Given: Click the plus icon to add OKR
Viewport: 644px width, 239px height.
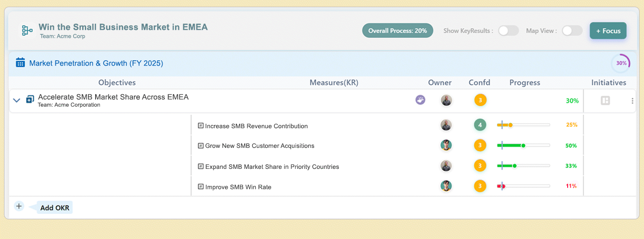Looking at the screenshot, I should coord(19,206).
